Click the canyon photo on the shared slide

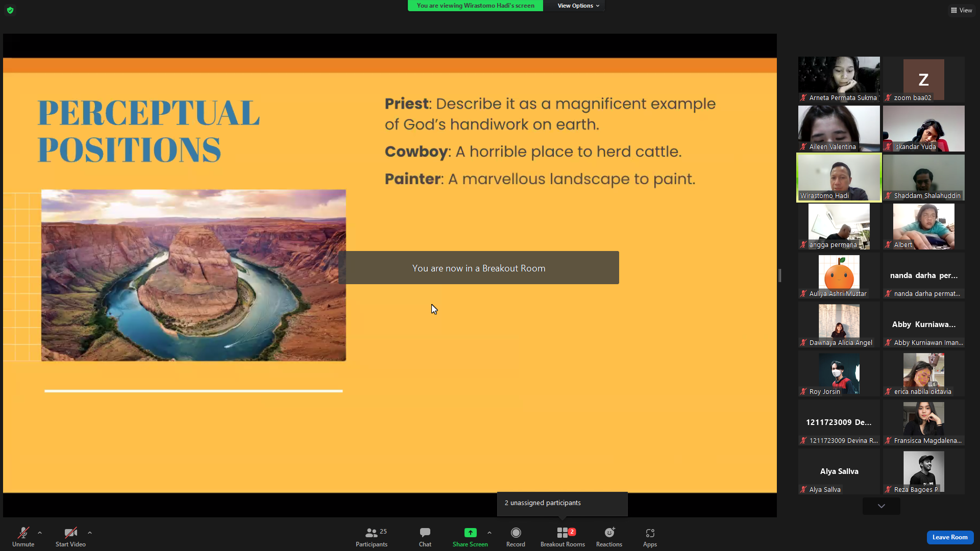pos(193,275)
